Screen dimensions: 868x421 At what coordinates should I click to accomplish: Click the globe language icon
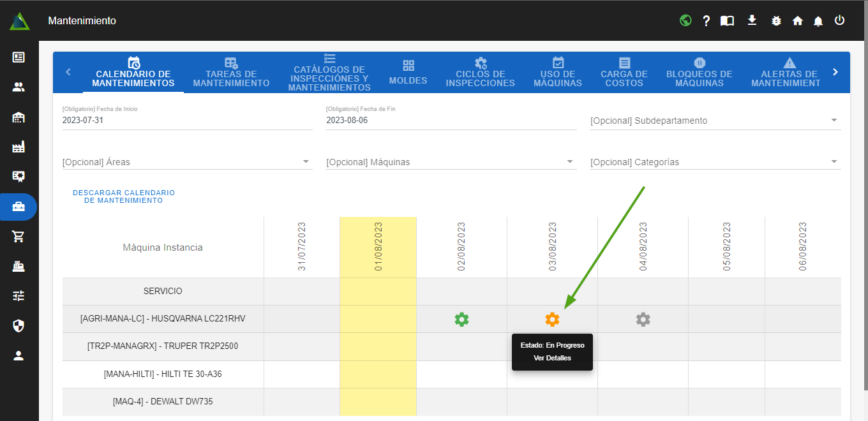point(685,20)
